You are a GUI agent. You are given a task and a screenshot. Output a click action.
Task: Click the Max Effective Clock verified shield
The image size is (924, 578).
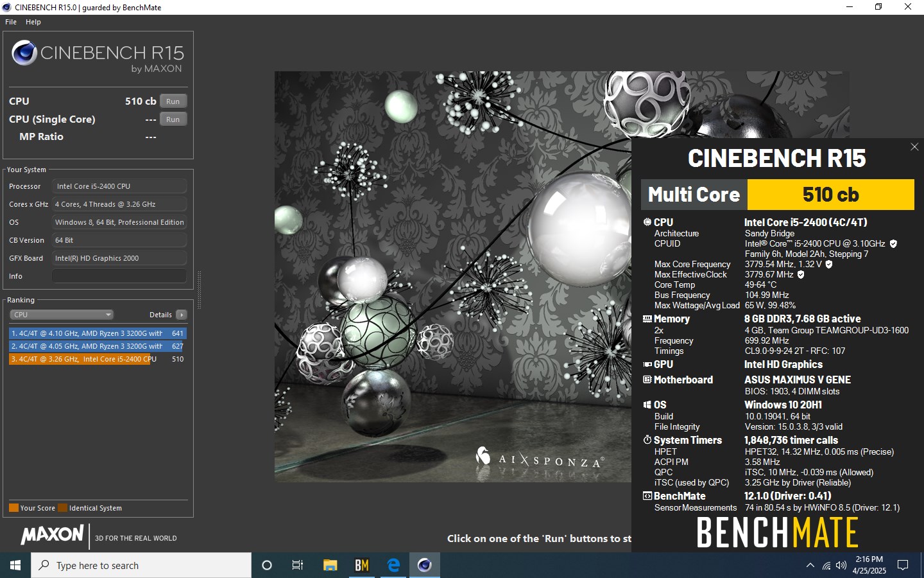[x=801, y=274]
